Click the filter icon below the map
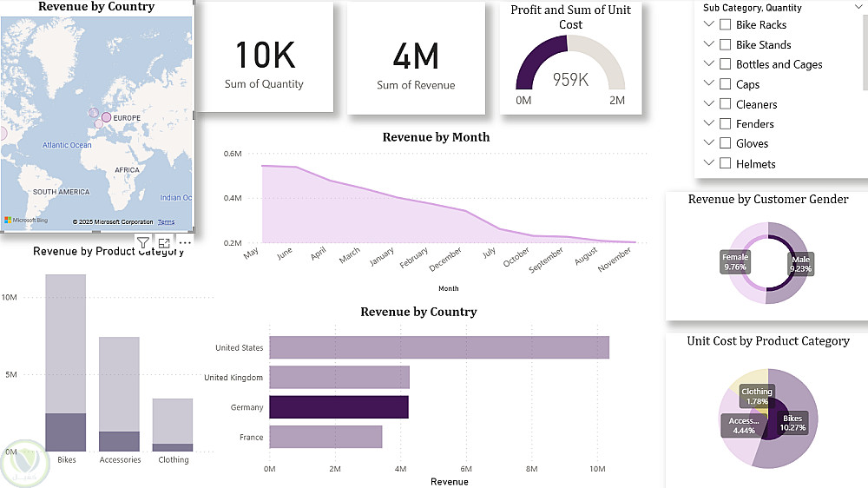Image resolution: width=868 pixels, height=488 pixels. tap(143, 243)
